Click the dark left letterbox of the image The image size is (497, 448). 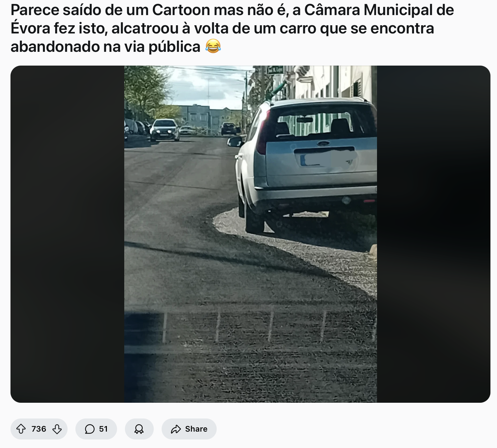[x=67, y=234]
